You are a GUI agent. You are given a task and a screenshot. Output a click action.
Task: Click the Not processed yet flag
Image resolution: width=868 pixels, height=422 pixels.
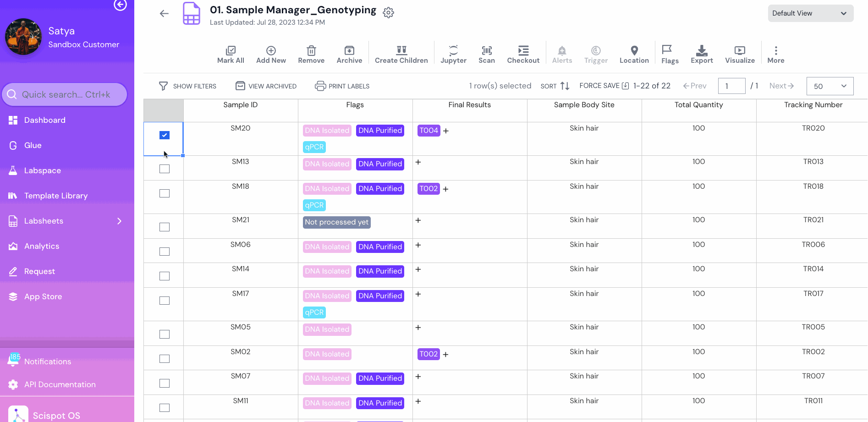(x=337, y=222)
